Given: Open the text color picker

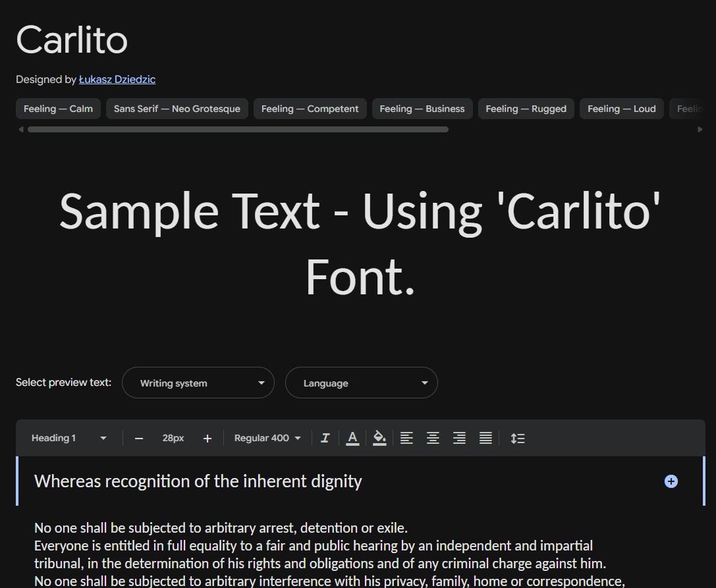Looking at the screenshot, I should point(352,439).
